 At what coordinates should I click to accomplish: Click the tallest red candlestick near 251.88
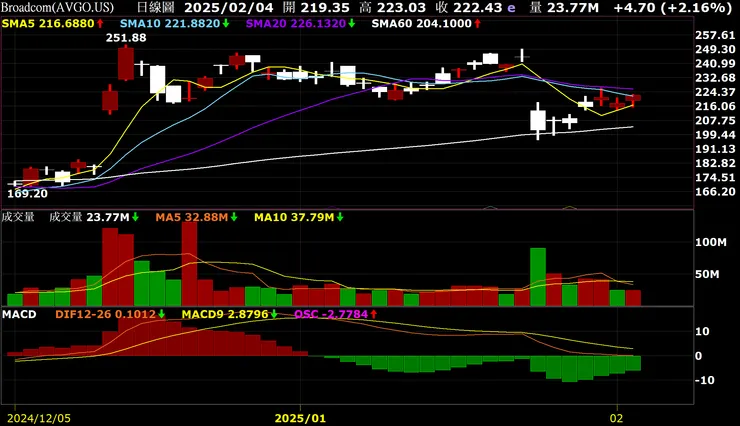click(x=126, y=63)
